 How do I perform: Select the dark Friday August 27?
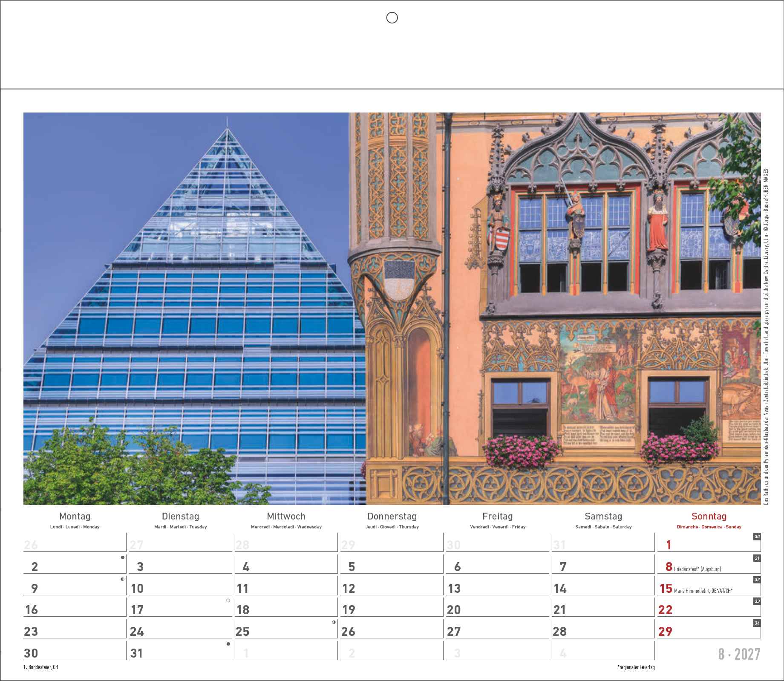coord(454,632)
